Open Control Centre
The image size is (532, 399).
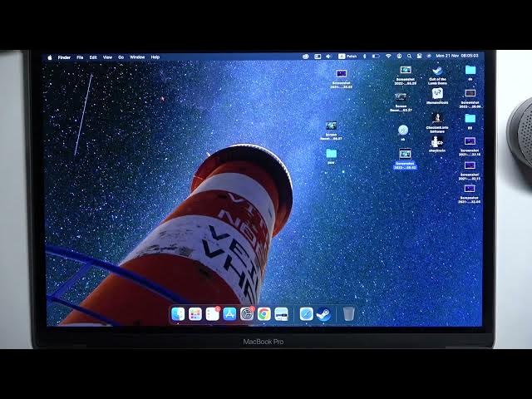419,56
